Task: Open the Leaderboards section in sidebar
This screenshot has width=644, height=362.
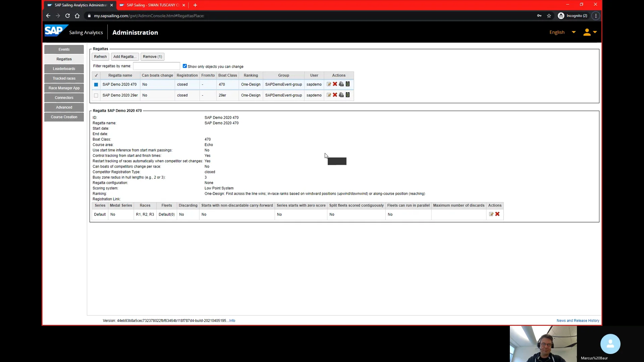Action: [64, 69]
